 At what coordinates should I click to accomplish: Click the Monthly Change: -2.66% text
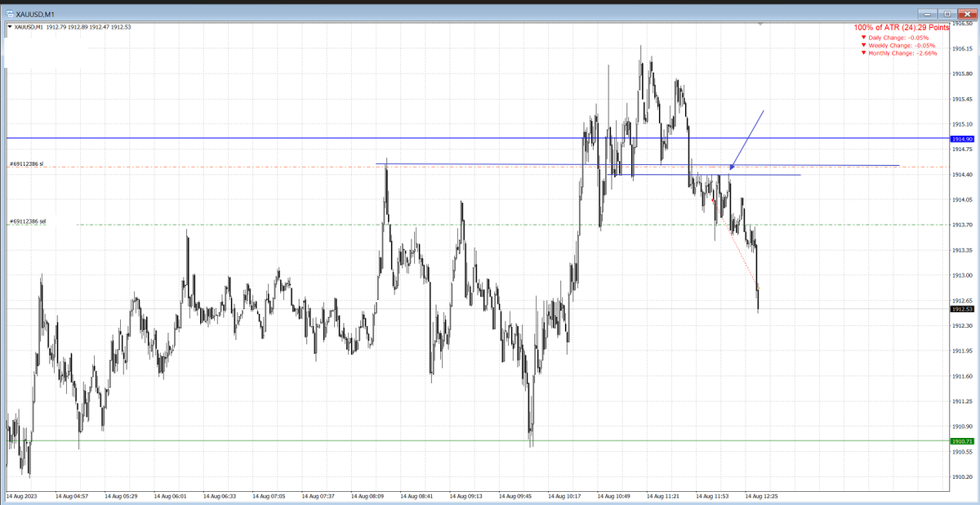point(904,53)
